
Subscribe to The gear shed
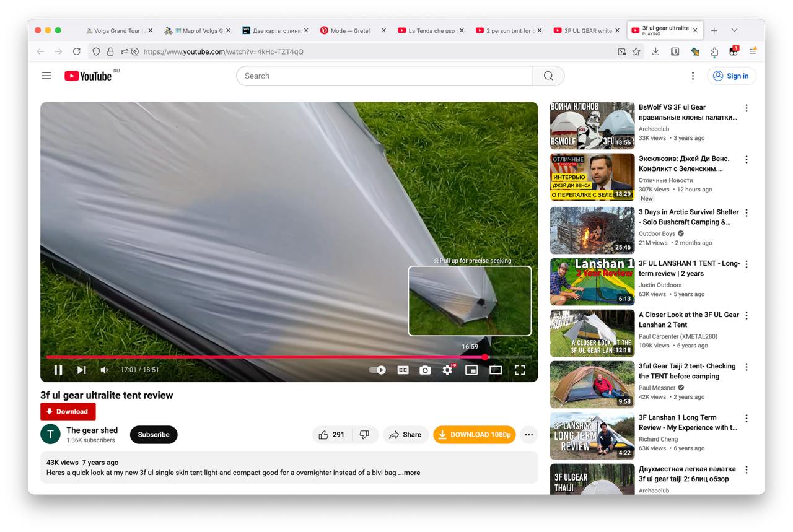(154, 435)
